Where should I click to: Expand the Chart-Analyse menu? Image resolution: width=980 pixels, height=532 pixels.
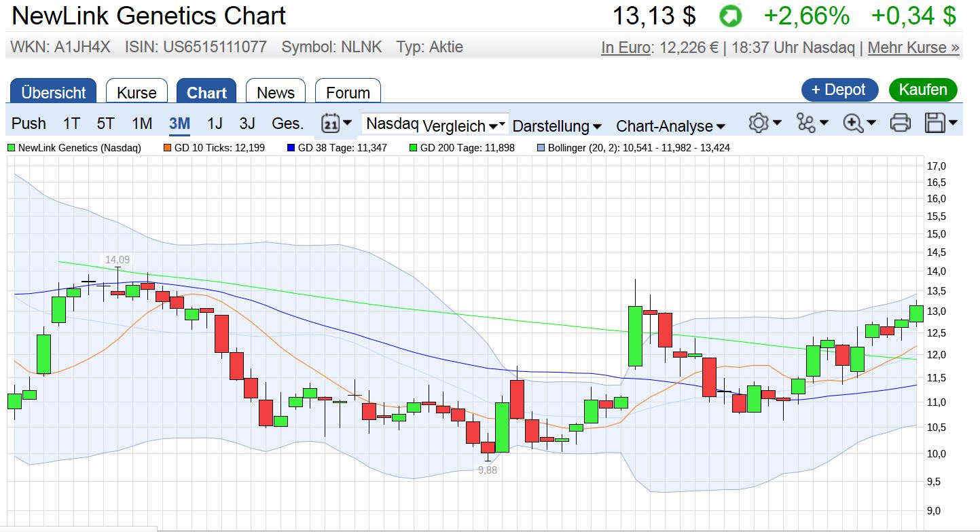670,126
